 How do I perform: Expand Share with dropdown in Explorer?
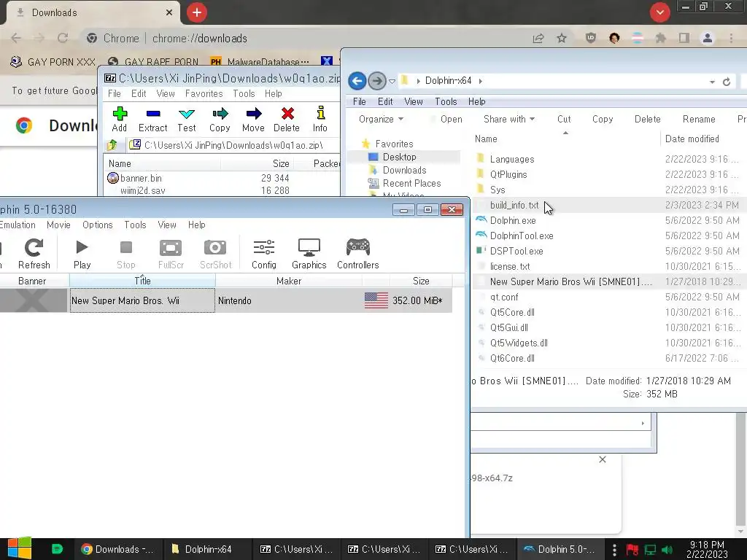[508, 119]
